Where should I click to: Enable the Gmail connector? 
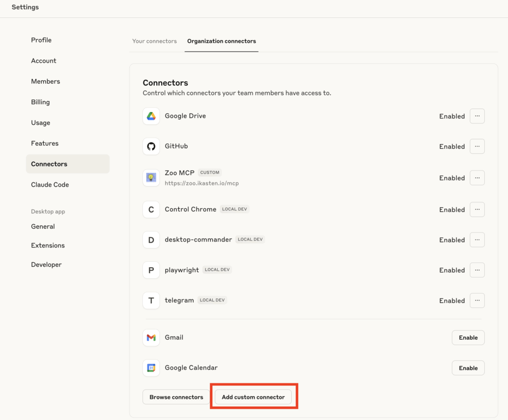tap(468, 338)
